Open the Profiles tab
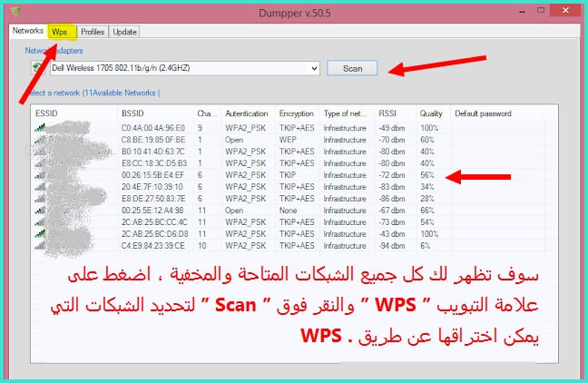 (x=93, y=32)
